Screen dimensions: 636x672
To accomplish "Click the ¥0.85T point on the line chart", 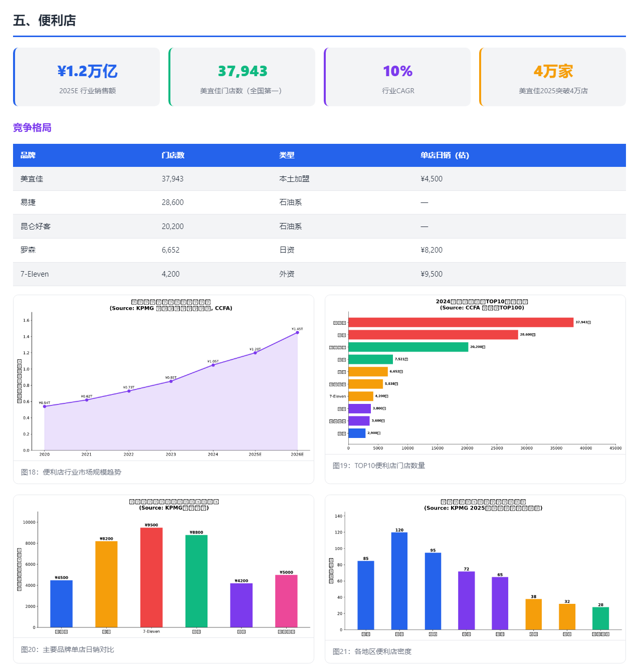I will coord(171,381).
